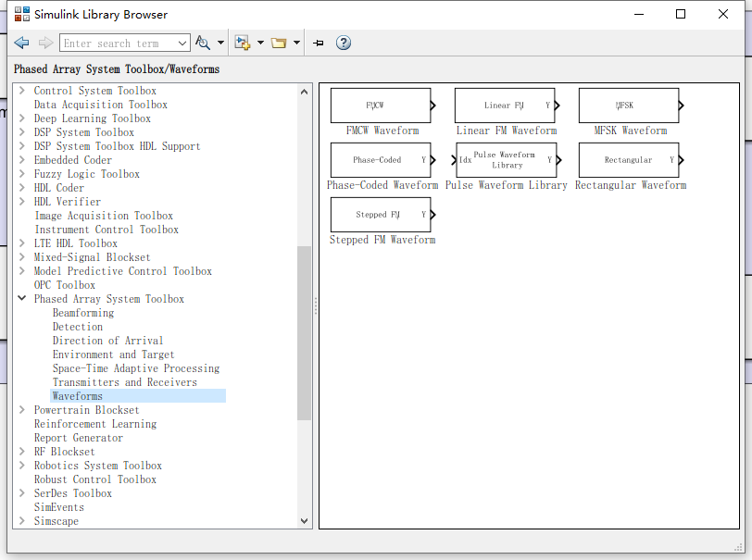Select the FMCW Waveform block

[382, 105]
